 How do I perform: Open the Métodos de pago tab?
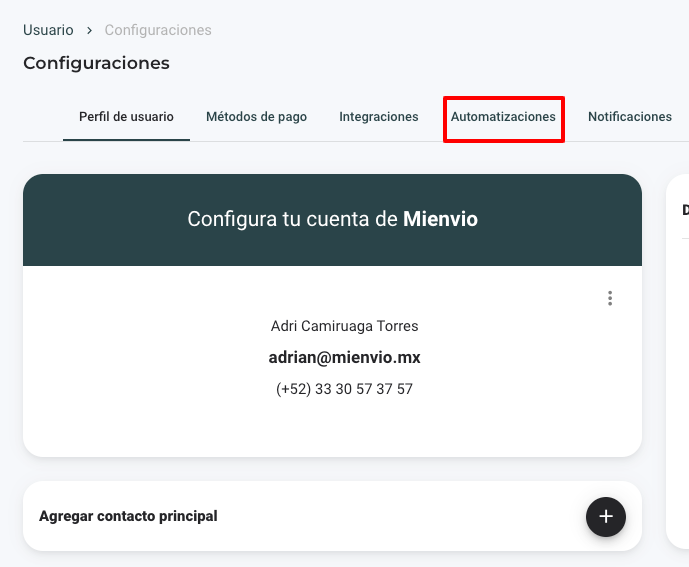[257, 117]
